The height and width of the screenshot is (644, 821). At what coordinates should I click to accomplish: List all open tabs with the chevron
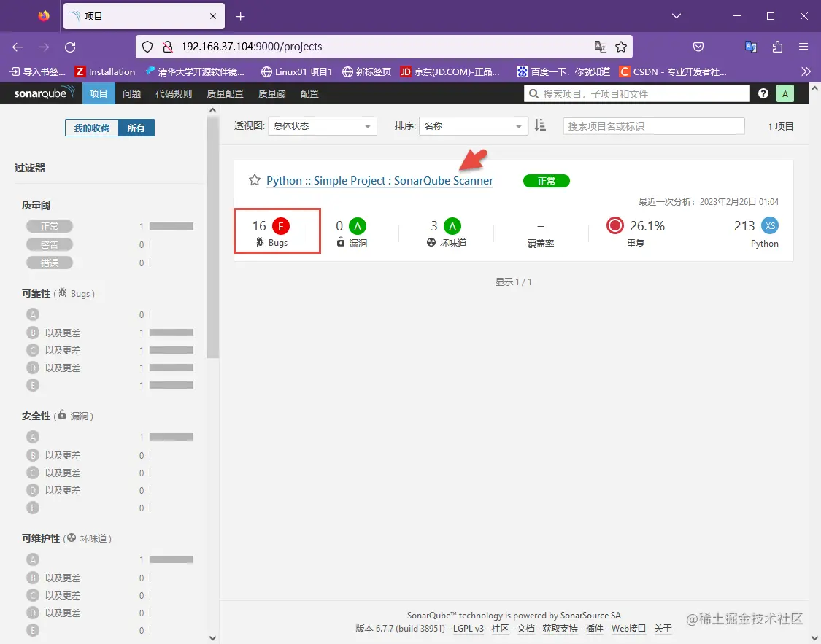coord(677,16)
